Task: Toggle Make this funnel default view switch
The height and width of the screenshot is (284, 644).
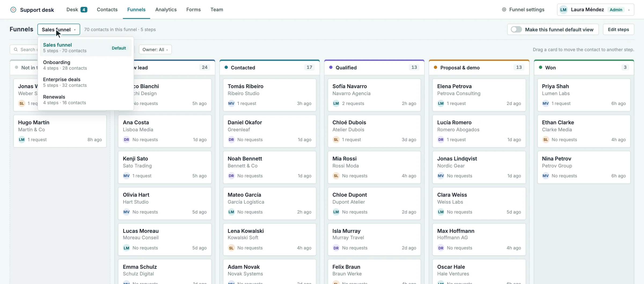Action: pos(516,29)
